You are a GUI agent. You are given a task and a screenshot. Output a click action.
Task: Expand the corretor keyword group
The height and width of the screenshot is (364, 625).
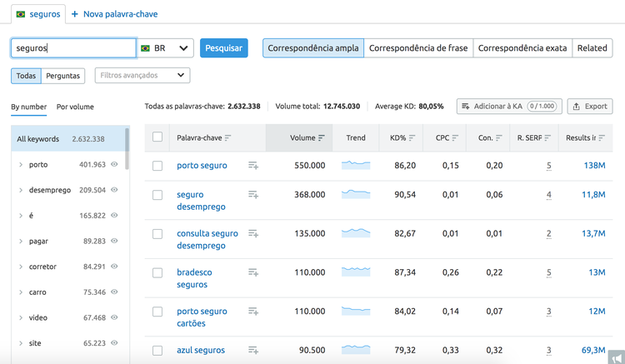tap(21, 267)
